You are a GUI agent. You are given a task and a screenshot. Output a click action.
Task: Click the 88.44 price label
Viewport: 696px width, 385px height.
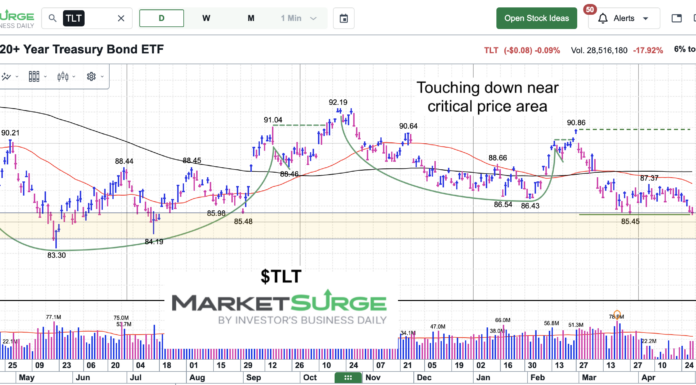pos(124,161)
